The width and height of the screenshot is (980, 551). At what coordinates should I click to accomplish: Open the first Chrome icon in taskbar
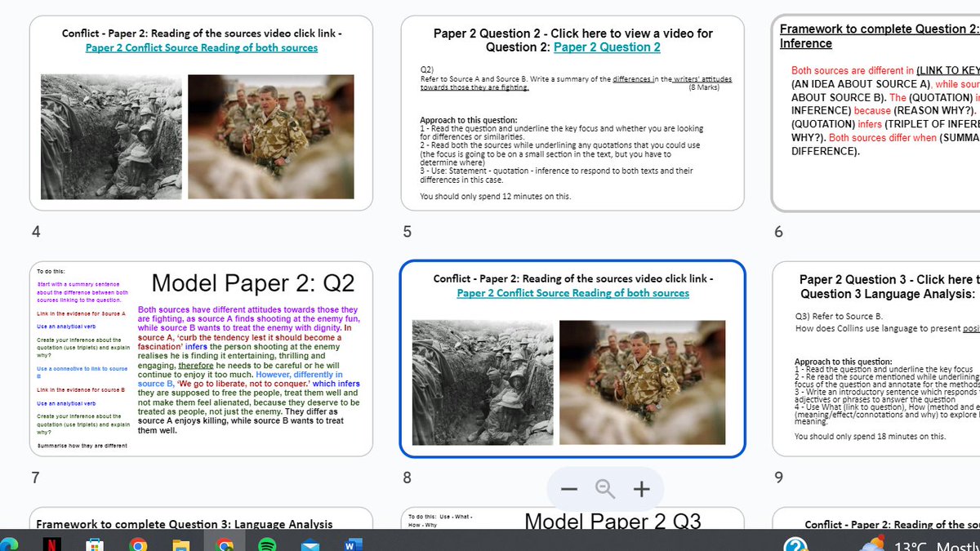click(138, 544)
